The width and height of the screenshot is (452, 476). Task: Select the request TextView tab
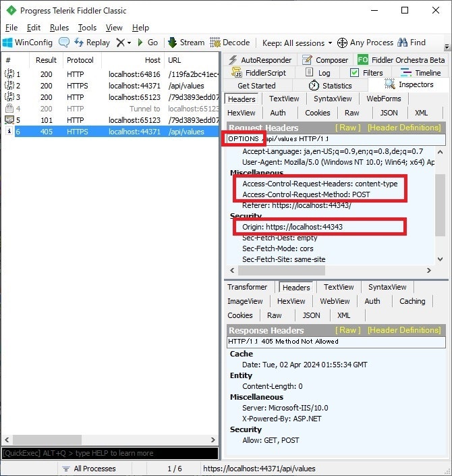point(284,99)
